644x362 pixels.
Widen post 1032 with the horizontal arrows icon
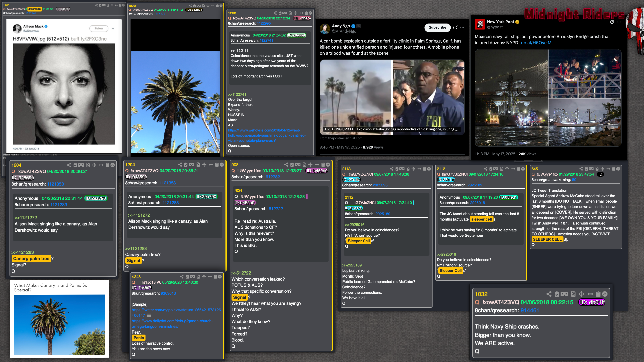(x=590, y=294)
